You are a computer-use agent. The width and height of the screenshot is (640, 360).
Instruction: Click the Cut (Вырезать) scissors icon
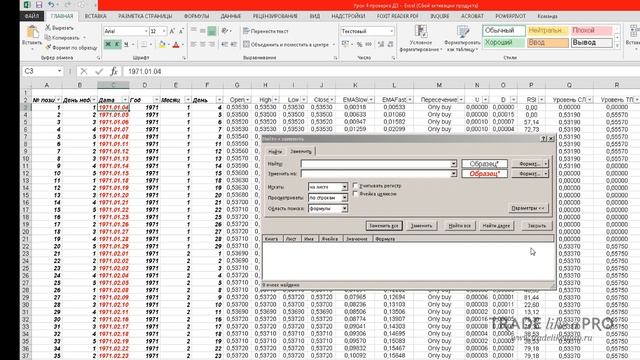point(48,28)
